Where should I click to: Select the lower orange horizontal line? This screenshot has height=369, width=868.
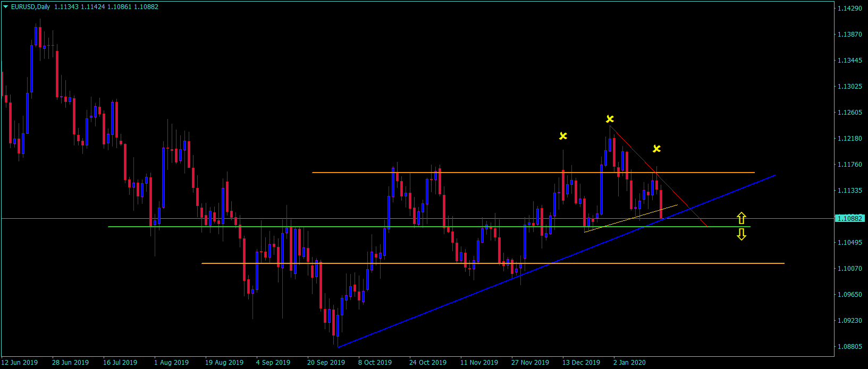tap(493, 263)
